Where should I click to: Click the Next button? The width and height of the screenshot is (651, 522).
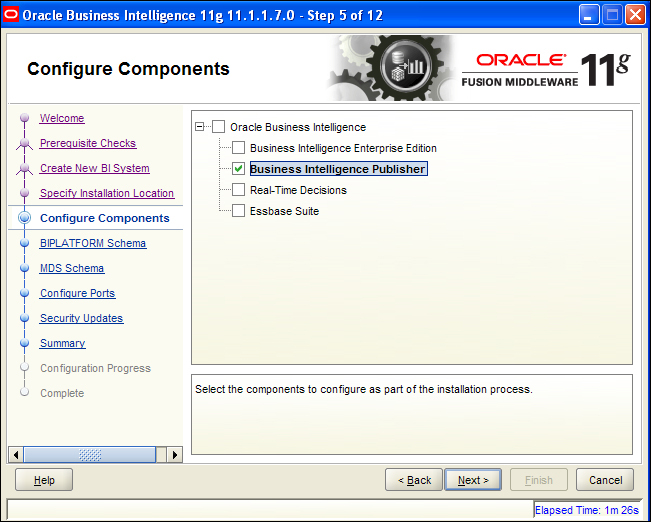473,480
